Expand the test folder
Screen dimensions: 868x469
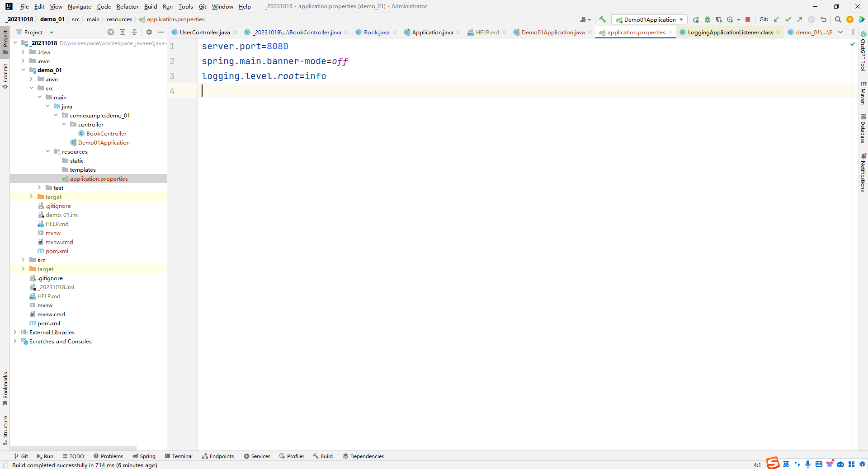(39, 188)
